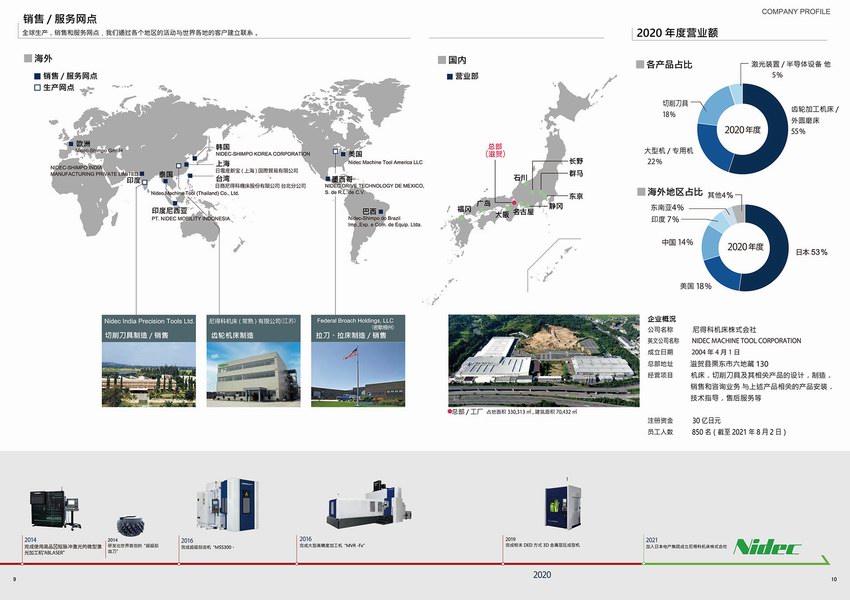Click the Europe sales marker on the map
This screenshot has width=850, height=600.
tap(70, 144)
